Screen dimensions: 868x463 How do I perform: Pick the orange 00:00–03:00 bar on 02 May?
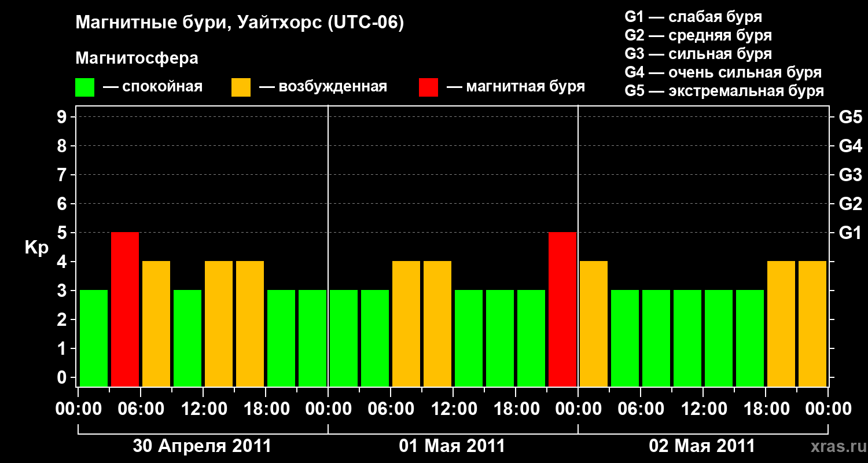[594, 324]
